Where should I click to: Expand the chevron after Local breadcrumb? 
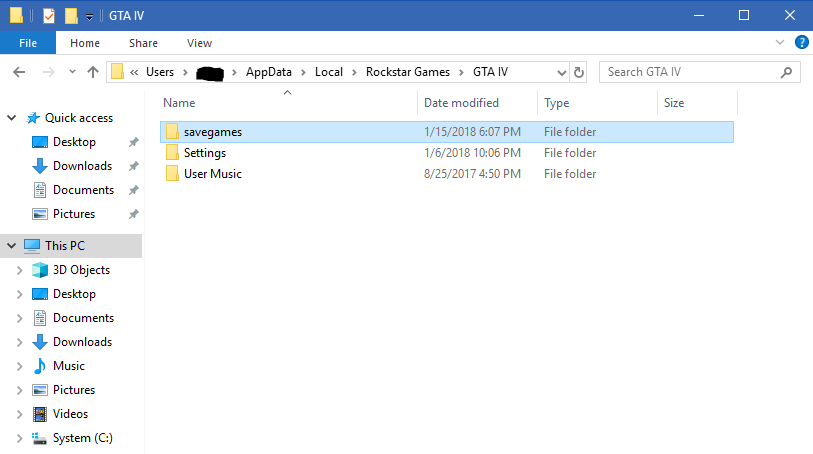(x=355, y=73)
